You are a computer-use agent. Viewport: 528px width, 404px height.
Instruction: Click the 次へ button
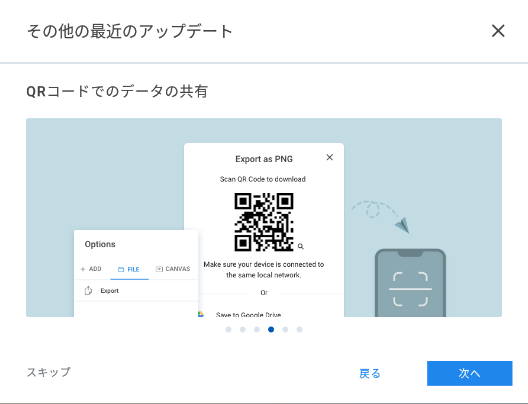[470, 373]
